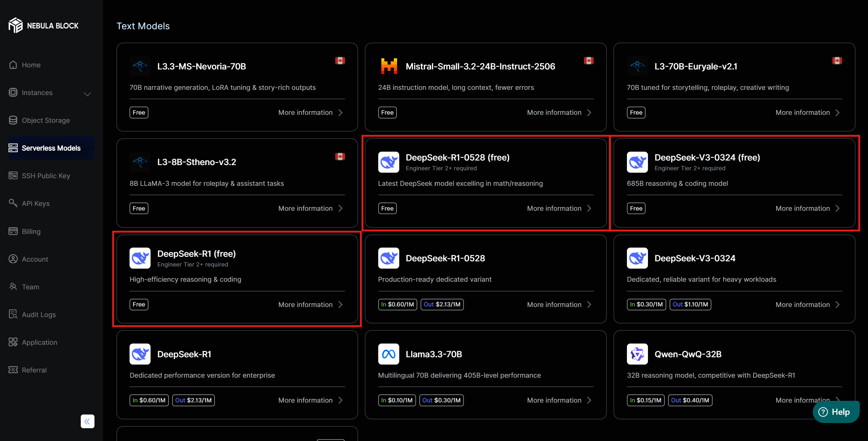868x441 pixels.
Task: Click paid DeepSeek-V3-0324 whale logo
Action: click(637, 258)
